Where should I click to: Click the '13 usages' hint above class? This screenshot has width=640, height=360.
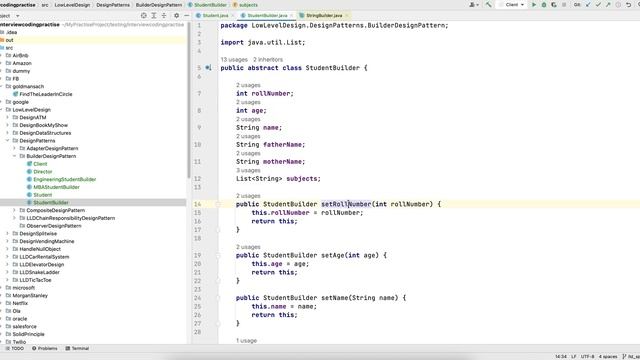coord(234,60)
